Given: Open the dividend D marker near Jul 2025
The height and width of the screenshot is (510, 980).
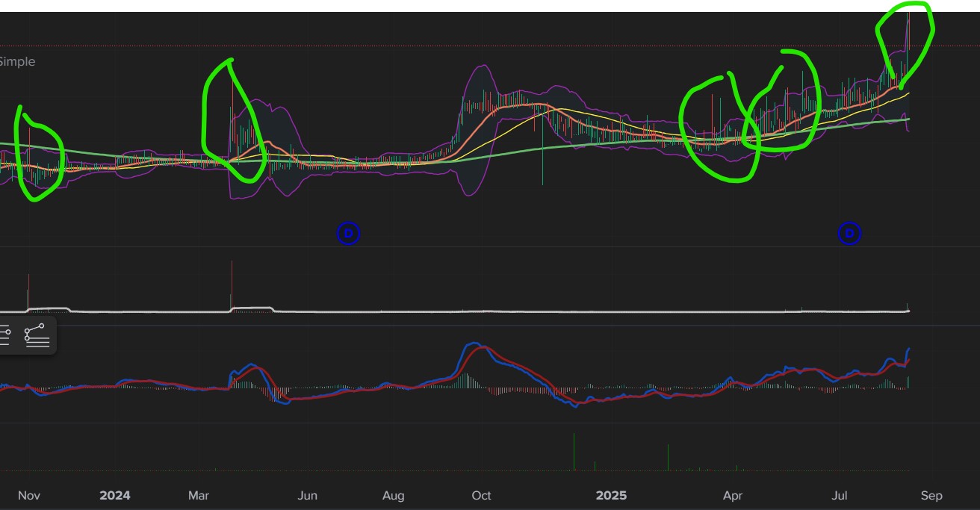Looking at the screenshot, I should tap(849, 234).
